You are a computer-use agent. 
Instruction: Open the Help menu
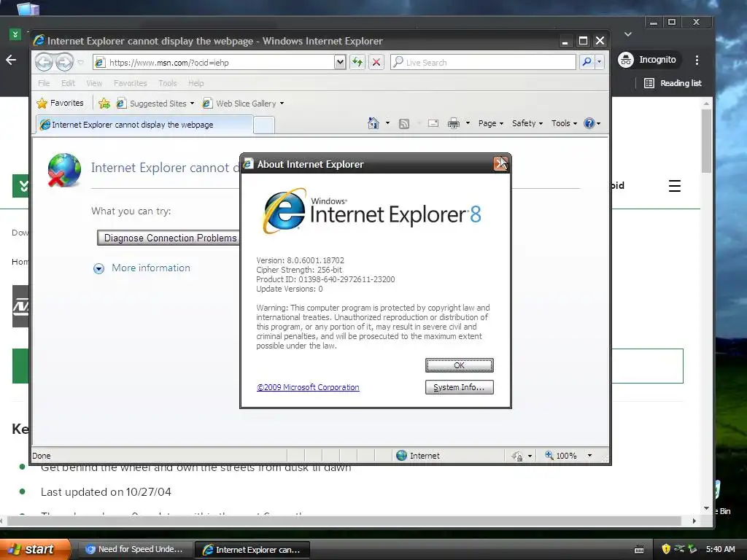[x=196, y=83]
